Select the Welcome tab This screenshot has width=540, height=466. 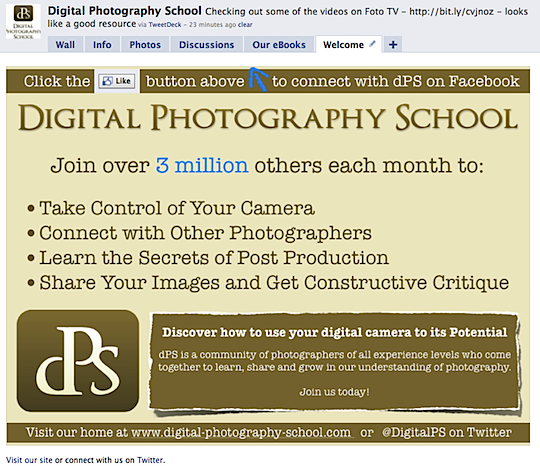click(x=343, y=45)
